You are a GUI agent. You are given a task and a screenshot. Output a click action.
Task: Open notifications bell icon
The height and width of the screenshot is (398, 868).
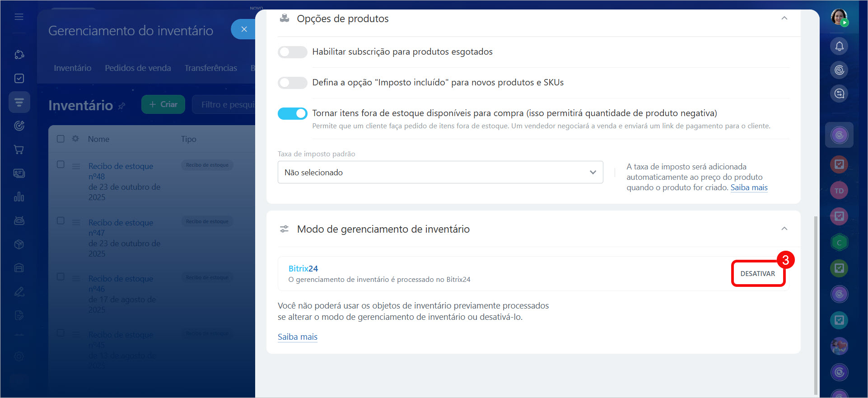(x=839, y=46)
